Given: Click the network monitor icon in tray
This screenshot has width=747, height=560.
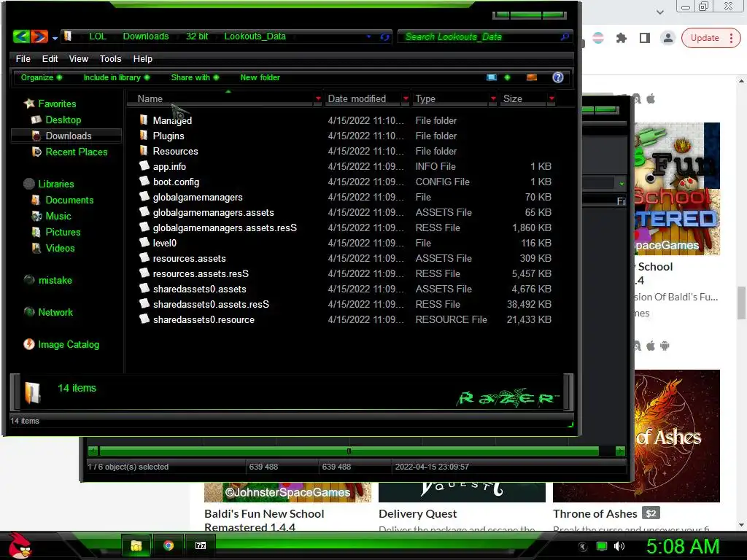Looking at the screenshot, I should (602, 546).
